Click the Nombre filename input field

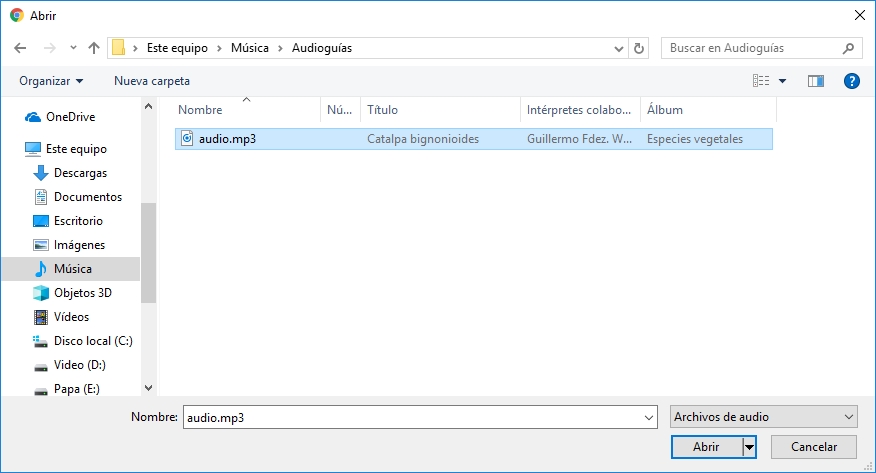[415, 417]
